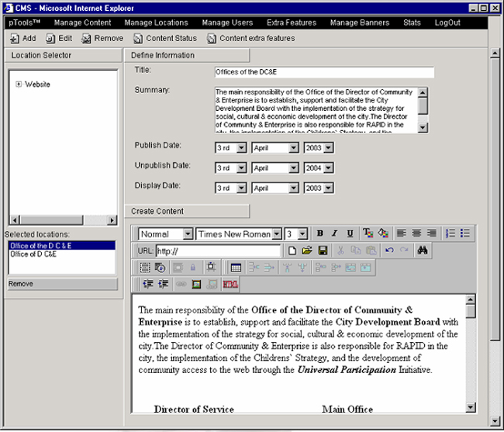Screen dimensions: 504x432
Task: Open the Unpublish Date year dropdown
Action: [329, 168]
